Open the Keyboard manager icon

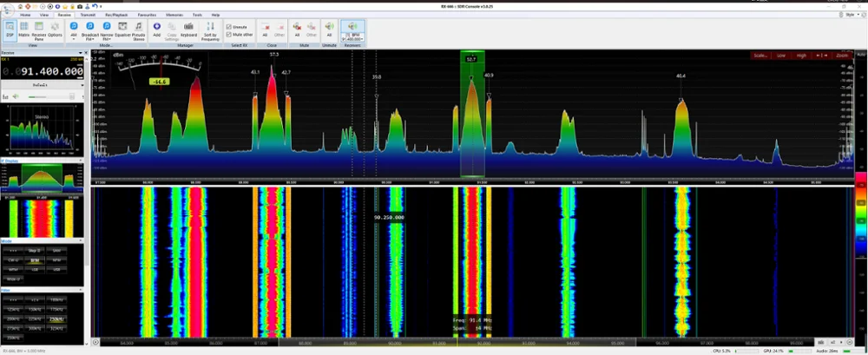(x=188, y=30)
